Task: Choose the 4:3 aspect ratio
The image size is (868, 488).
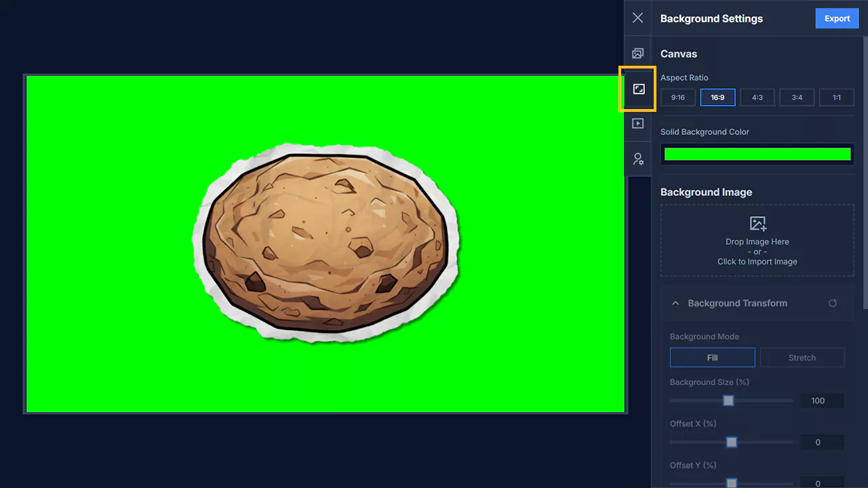Action: pos(757,98)
